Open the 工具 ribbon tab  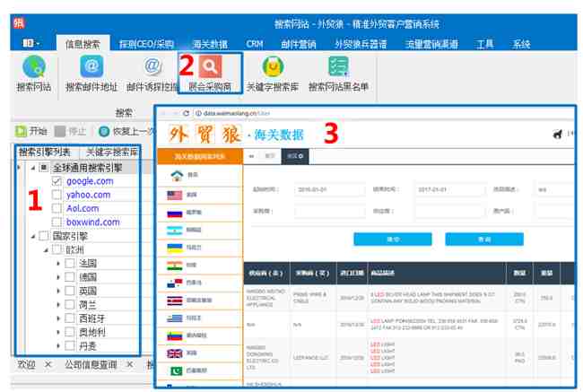click(x=485, y=44)
